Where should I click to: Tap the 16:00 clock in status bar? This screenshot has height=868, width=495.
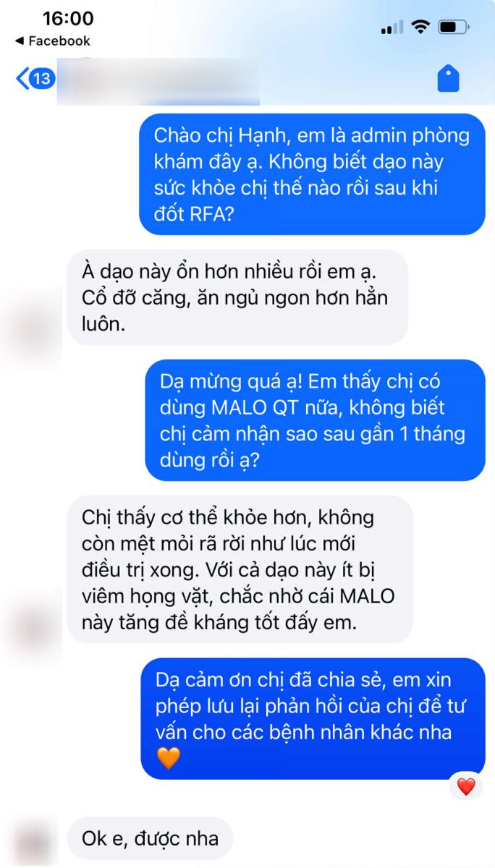point(68,18)
